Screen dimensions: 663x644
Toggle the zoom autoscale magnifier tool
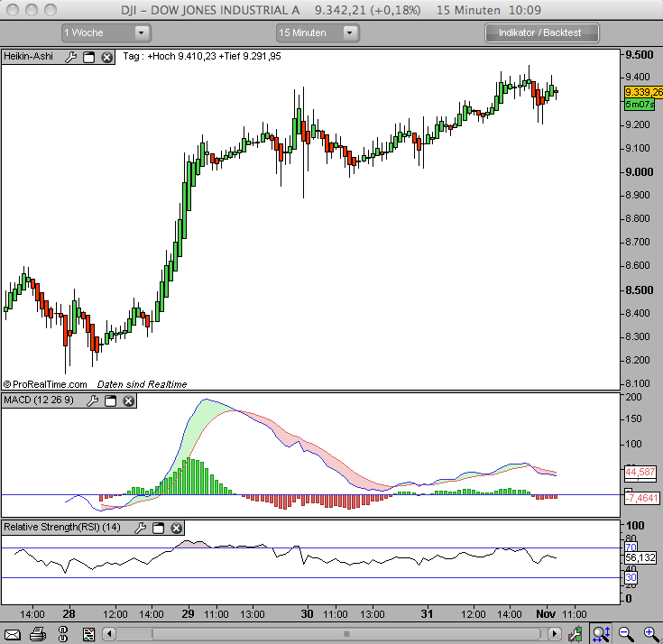pos(601,633)
